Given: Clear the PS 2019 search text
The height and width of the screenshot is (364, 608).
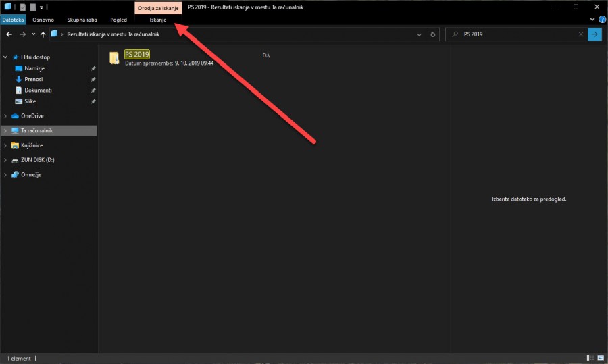Looking at the screenshot, I should coord(581,34).
